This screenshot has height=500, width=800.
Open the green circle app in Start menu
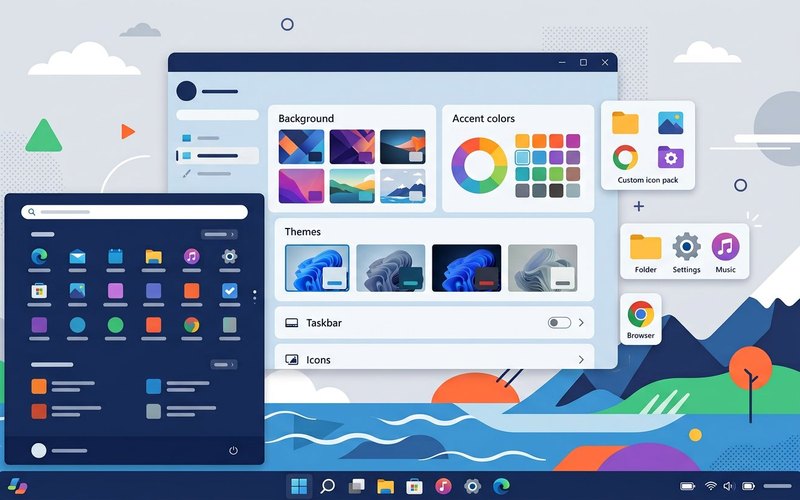115,325
